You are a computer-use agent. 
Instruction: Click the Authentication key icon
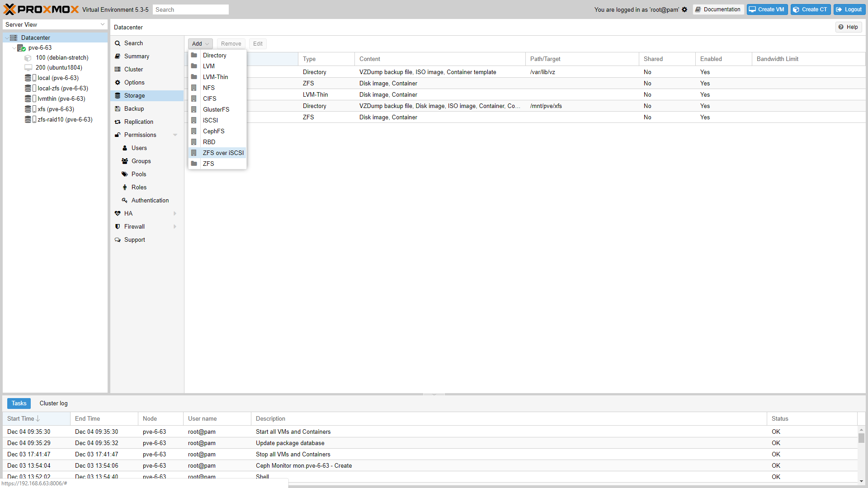125,200
